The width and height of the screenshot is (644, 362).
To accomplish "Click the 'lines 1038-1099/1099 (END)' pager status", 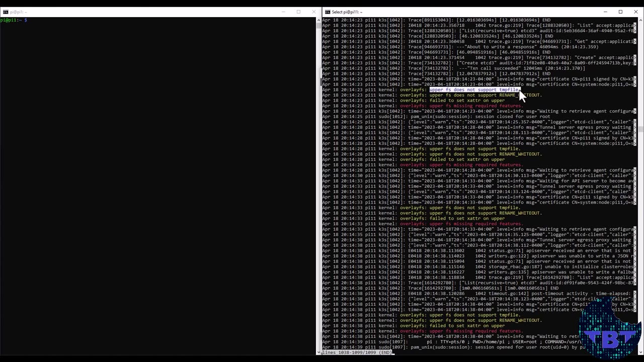I will tap(356, 352).
